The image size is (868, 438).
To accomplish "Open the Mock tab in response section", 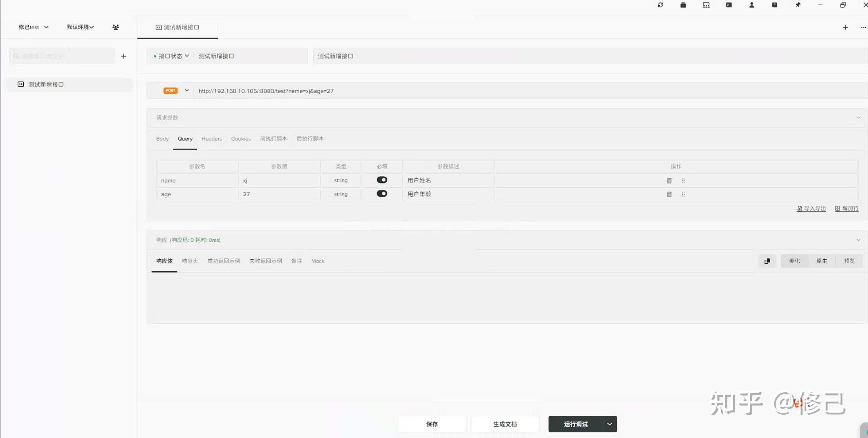I will click(x=318, y=261).
